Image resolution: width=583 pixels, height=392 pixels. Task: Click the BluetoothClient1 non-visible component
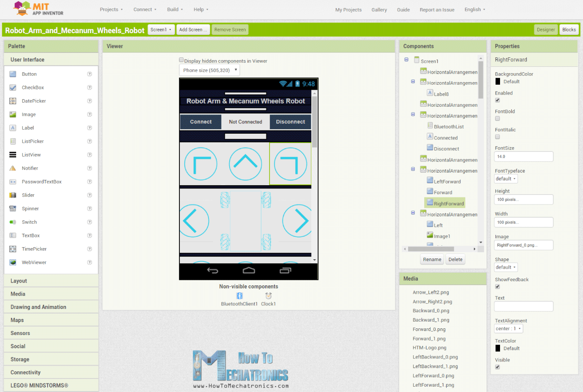(x=239, y=296)
